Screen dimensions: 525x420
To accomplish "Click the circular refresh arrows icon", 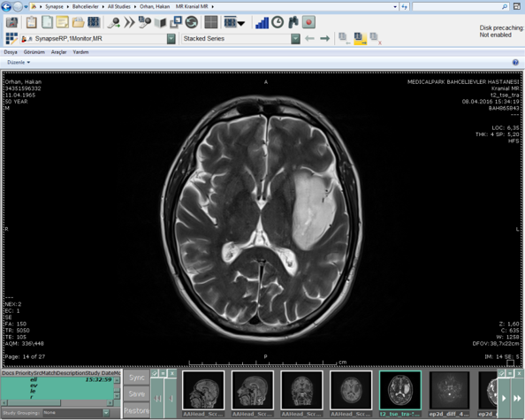I will 192,22.
